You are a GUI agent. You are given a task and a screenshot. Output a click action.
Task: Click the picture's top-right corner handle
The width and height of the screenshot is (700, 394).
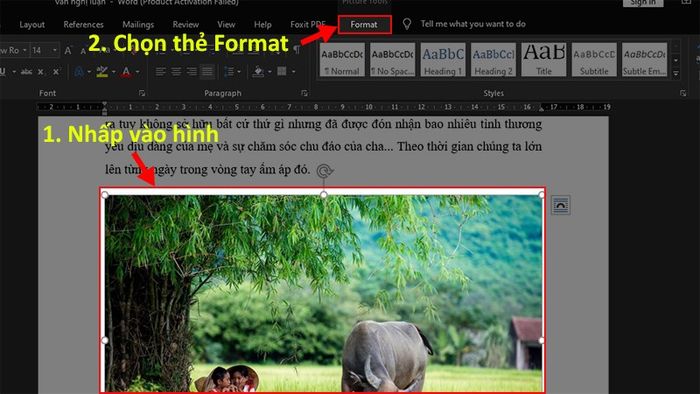tap(542, 195)
